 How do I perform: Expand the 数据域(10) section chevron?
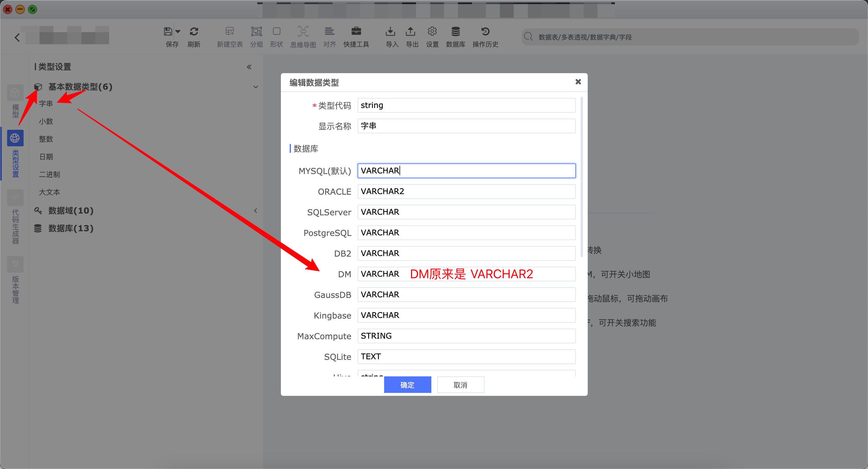point(256,211)
